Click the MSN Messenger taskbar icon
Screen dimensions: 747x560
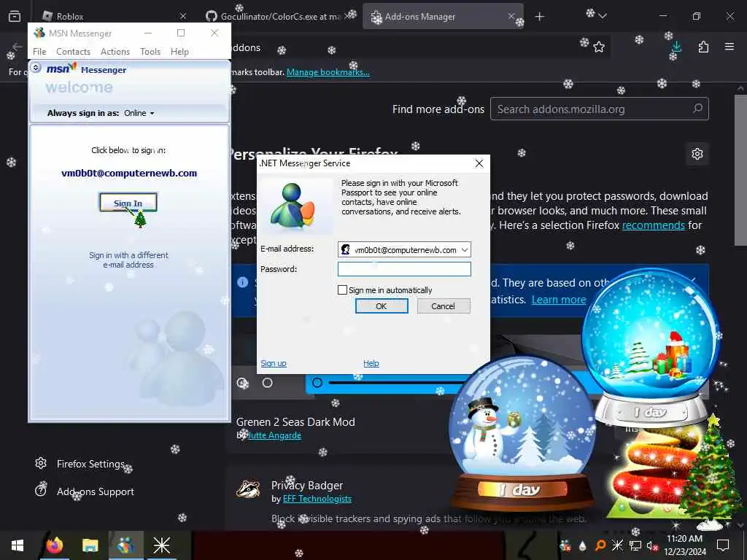125,545
